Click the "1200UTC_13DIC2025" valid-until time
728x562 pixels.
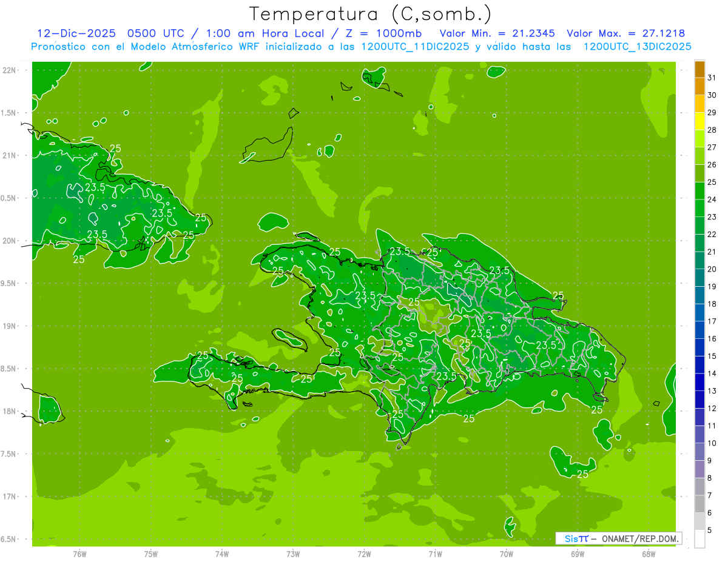tap(638, 47)
